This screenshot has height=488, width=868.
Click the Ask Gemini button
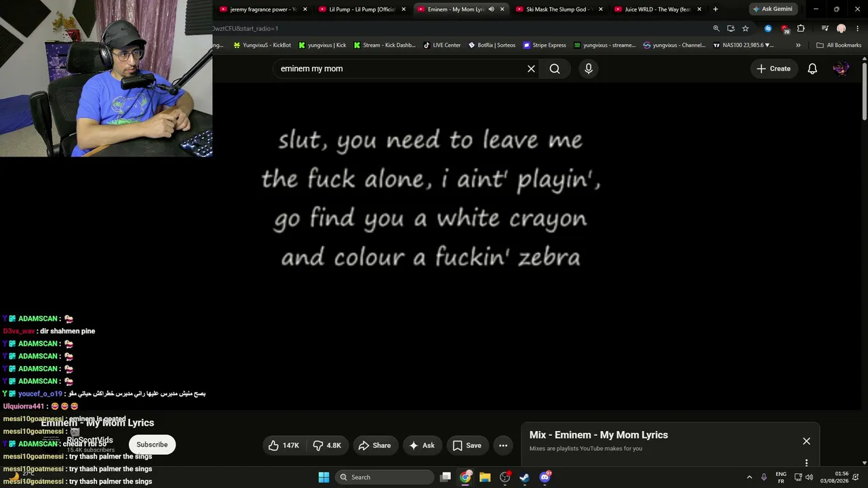tap(772, 9)
